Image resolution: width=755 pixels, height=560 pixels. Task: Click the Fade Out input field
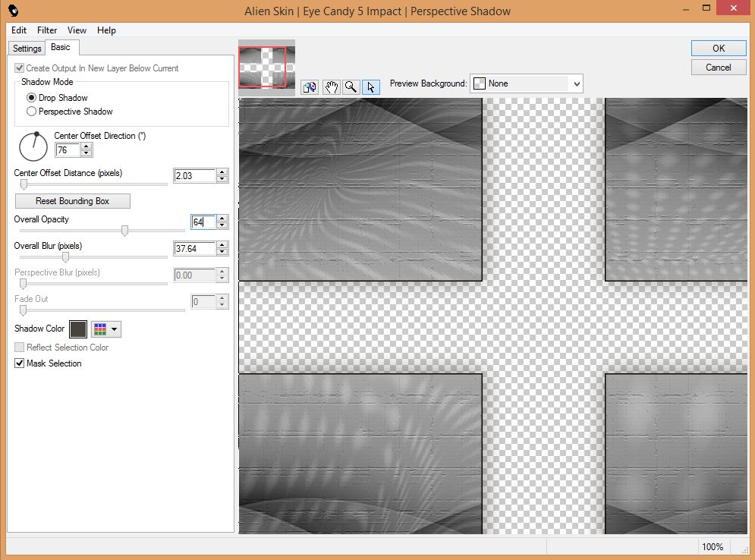(x=203, y=302)
